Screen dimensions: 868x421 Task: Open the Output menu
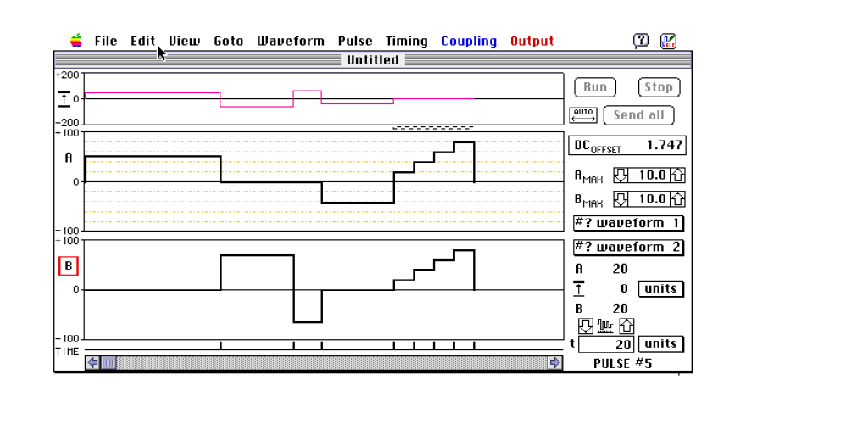pos(532,41)
